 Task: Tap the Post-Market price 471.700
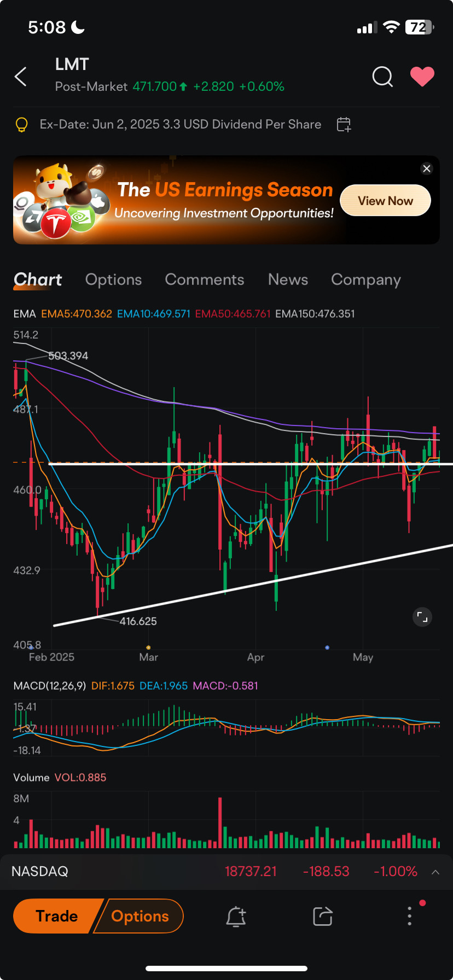pyautogui.click(x=155, y=86)
